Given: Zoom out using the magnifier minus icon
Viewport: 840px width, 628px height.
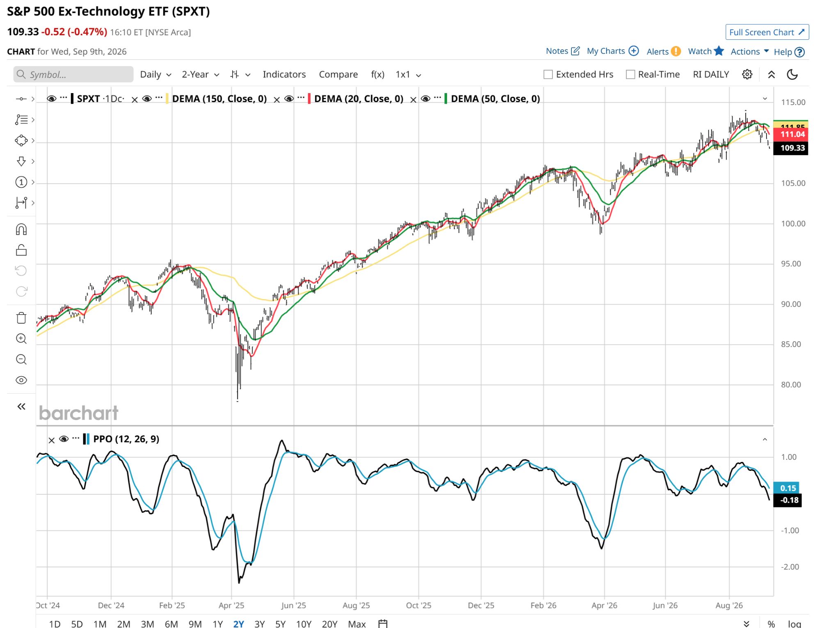Looking at the screenshot, I should [x=21, y=360].
